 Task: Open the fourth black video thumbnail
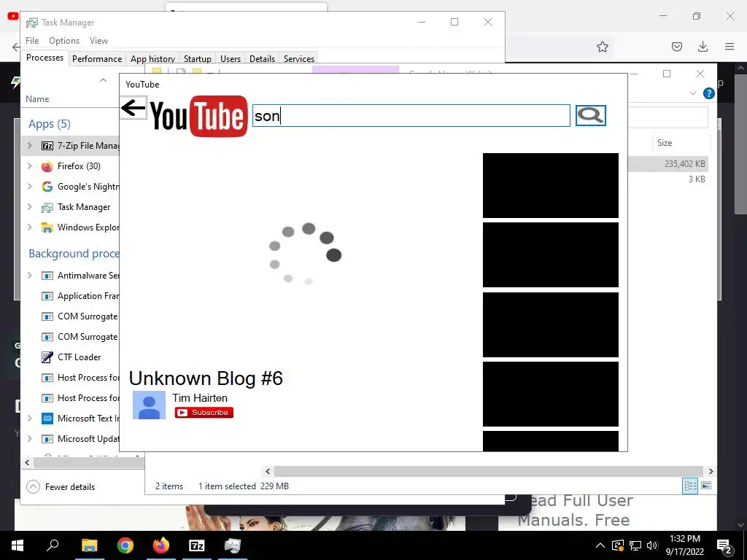(x=551, y=394)
